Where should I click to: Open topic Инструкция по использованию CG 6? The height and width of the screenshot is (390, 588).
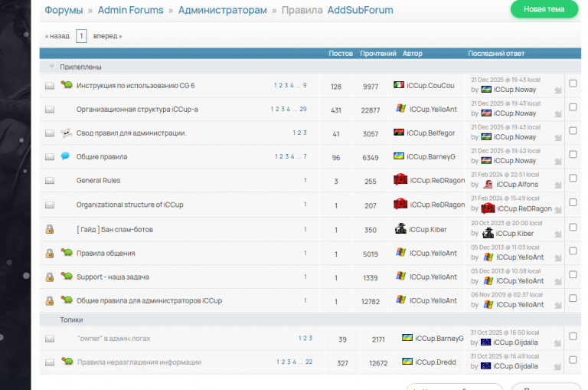coord(136,86)
